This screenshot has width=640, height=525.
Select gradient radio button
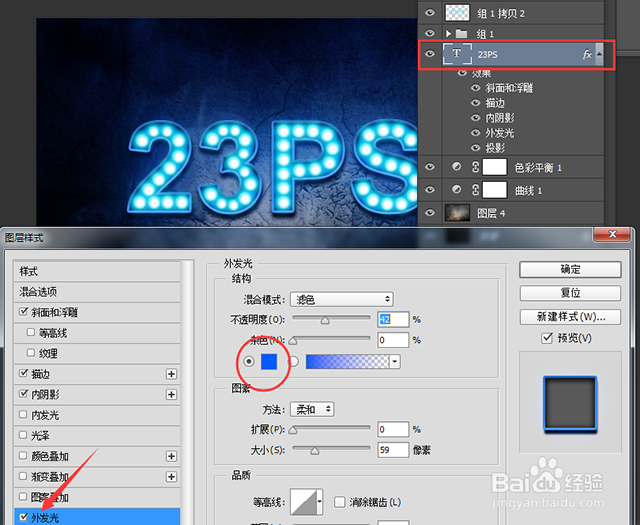pyautogui.click(x=293, y=361)
